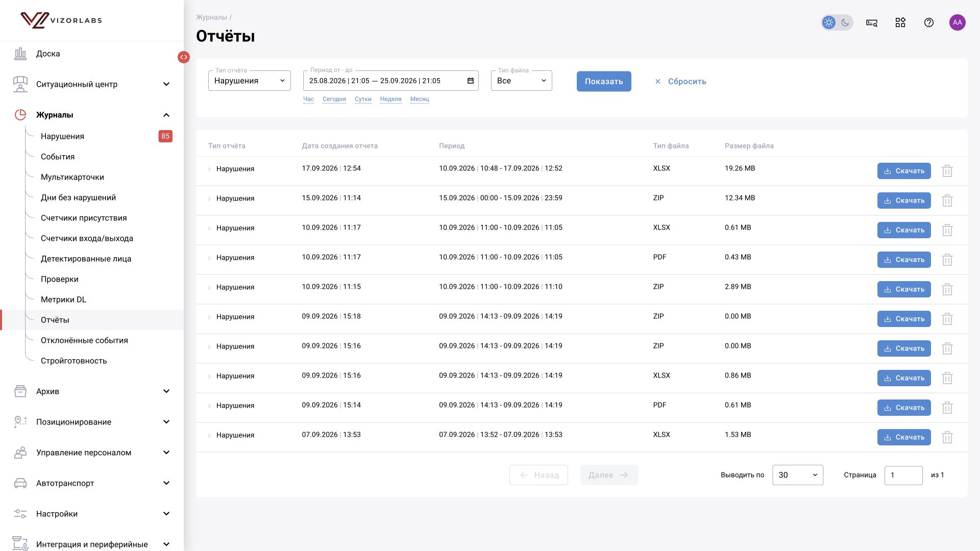
Task: Expand the Управление персоналом section
Action: coord(166,453)
